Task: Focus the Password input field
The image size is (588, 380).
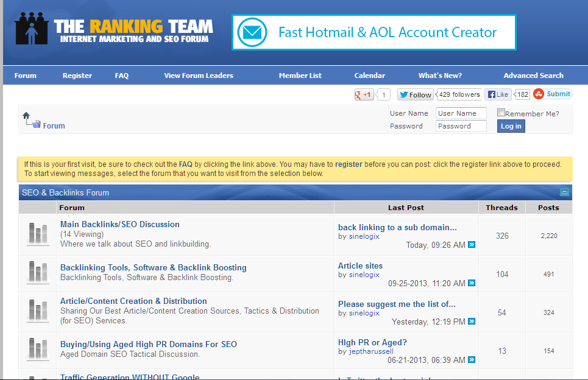Action: coord(461,126)
